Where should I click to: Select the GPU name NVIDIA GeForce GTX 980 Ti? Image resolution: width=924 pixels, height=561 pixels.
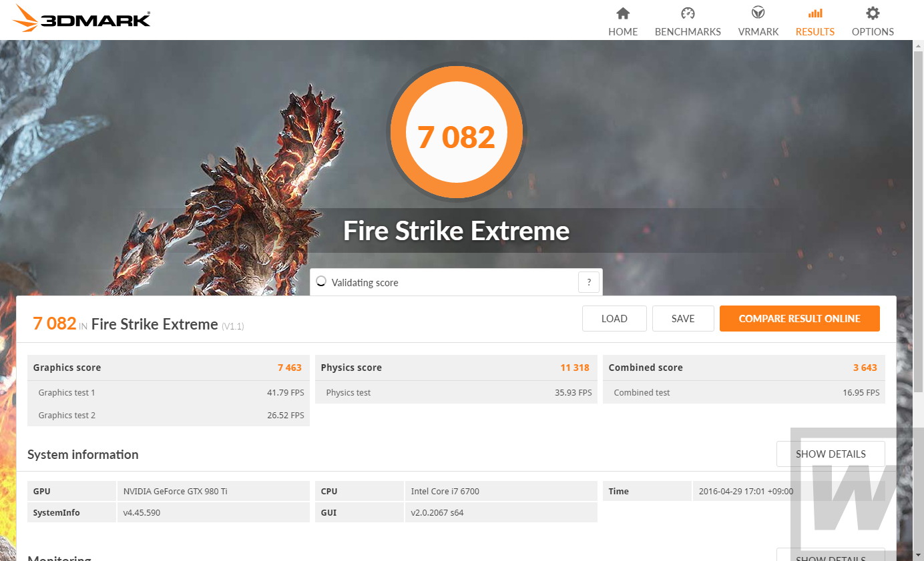pyautogui.click(x=176, y=492)
